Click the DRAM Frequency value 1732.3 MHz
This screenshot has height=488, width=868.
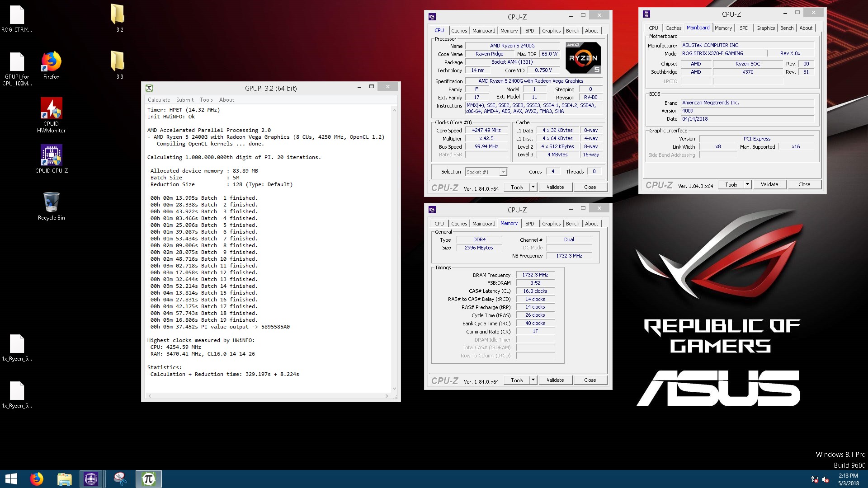[x=535, y=275]
